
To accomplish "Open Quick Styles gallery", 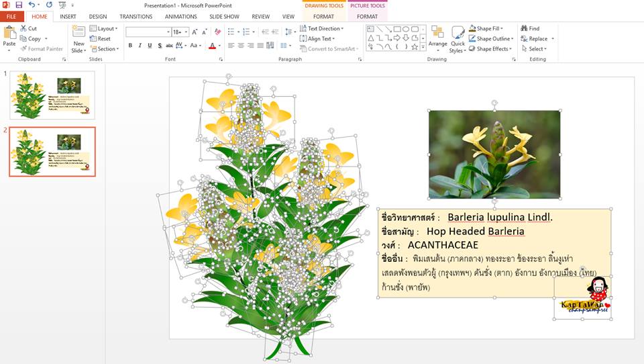I will coord(458,40).
